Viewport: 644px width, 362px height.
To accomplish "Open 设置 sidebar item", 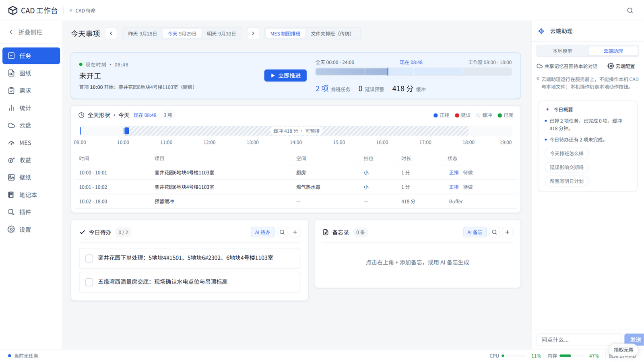I will click(31, 230).
